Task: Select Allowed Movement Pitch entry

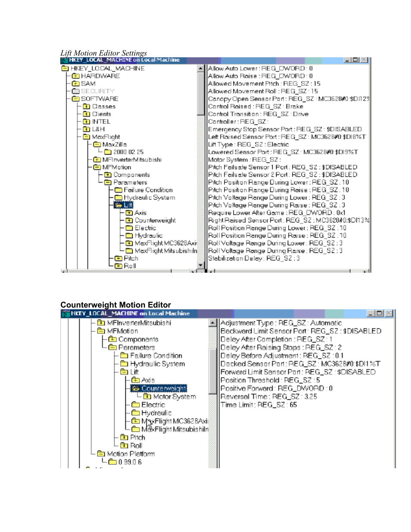Action: point(264,84)
